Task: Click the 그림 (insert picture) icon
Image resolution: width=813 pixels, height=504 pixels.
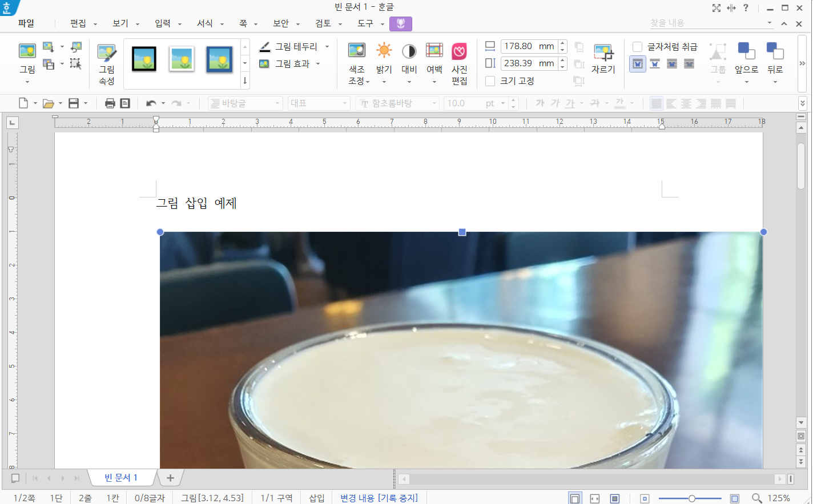Action: coord(27,51)
